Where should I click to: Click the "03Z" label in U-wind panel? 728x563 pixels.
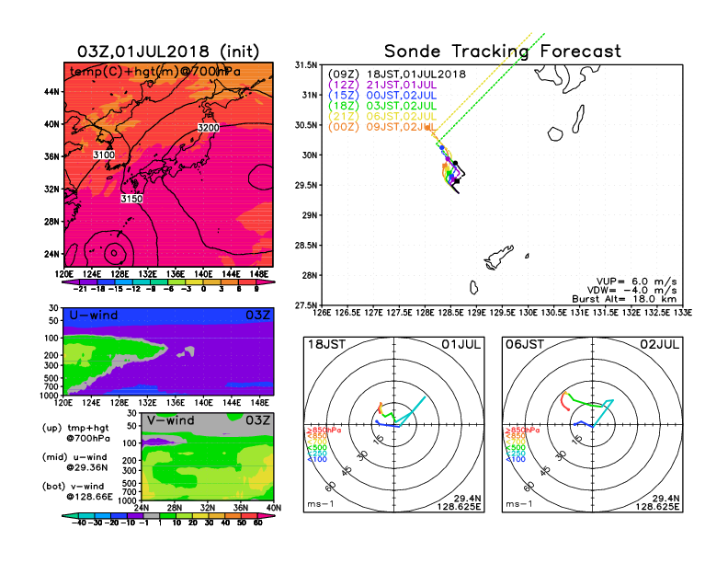pos(258,316)
